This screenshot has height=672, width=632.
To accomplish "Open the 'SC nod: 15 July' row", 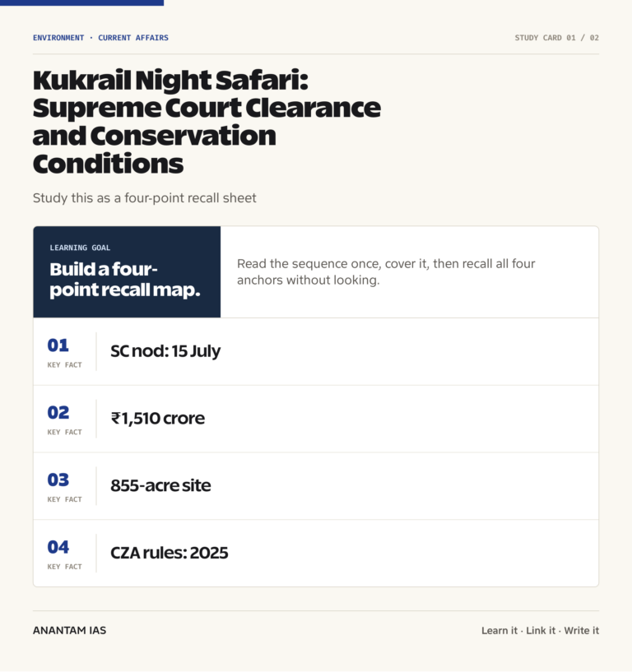I will point(316,351).
